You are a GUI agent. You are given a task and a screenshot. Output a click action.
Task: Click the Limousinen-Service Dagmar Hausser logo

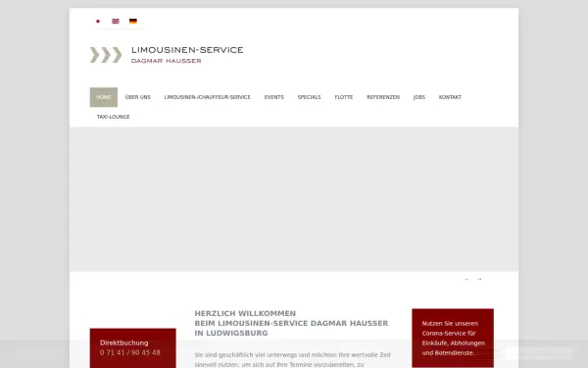167,55
